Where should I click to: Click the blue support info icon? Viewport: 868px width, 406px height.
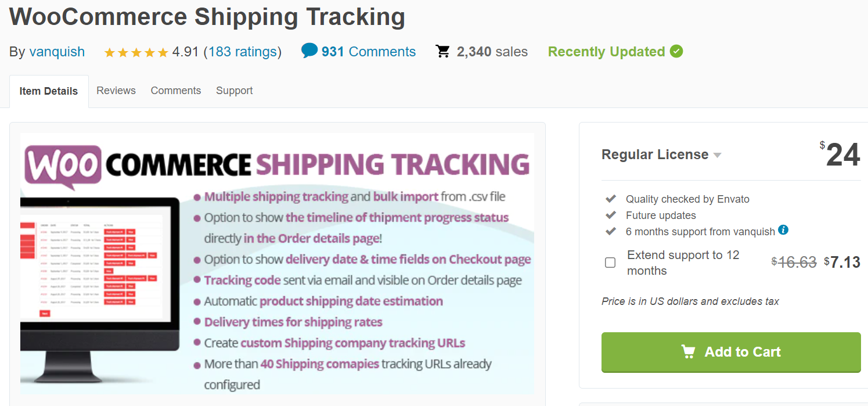point(783,230)
